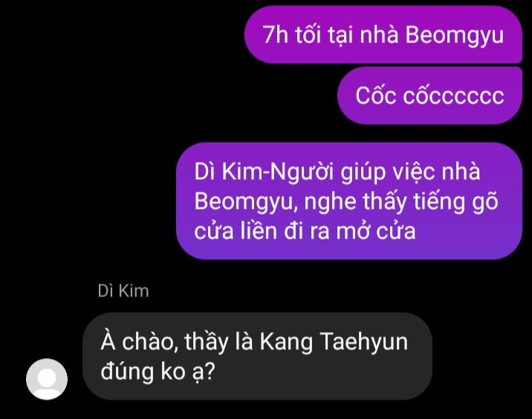Viewport: 532px width, 419px height.
Task: Tap the 'Cốc cốcccccc' message bubble
Action: pos(429,95)
